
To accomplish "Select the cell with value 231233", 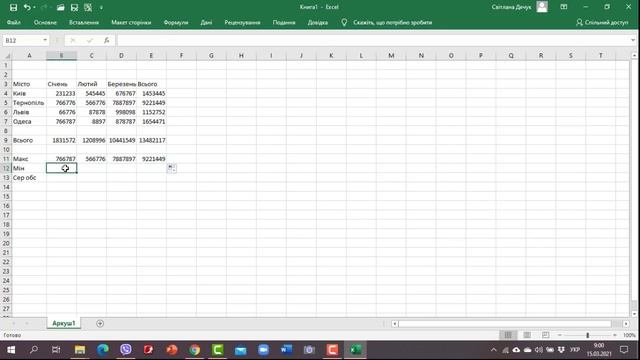I will tap(61, 93).
